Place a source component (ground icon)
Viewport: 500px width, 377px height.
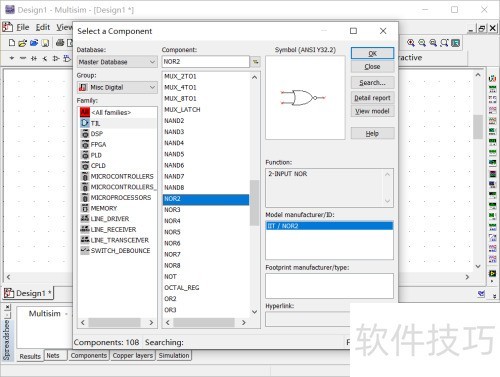[12, 58]
